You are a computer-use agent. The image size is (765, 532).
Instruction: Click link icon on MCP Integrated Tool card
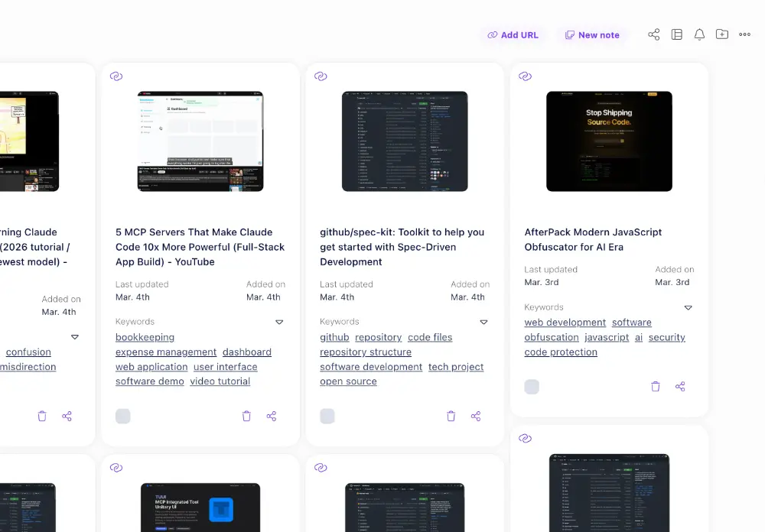pyautogui.click(x=116, y=468)
